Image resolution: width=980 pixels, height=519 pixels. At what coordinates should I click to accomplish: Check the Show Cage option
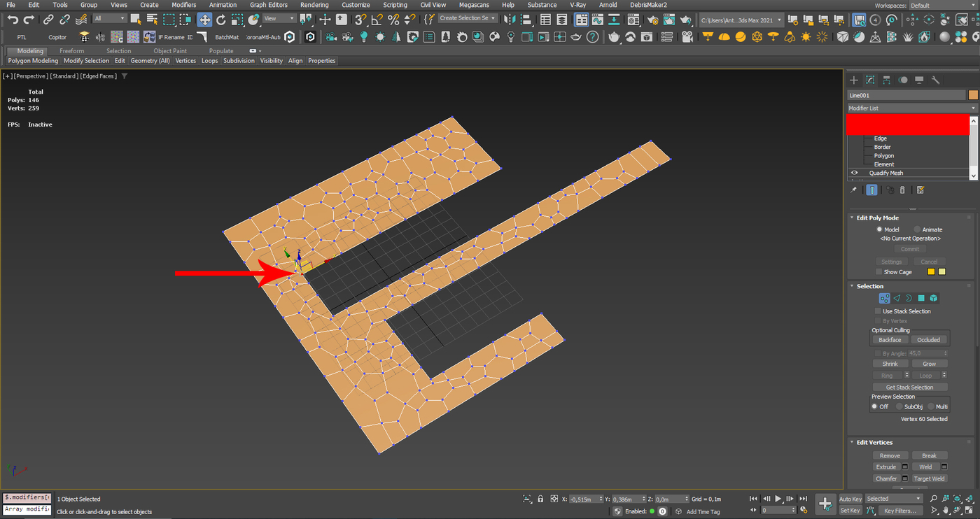click(x=879, y=272)
